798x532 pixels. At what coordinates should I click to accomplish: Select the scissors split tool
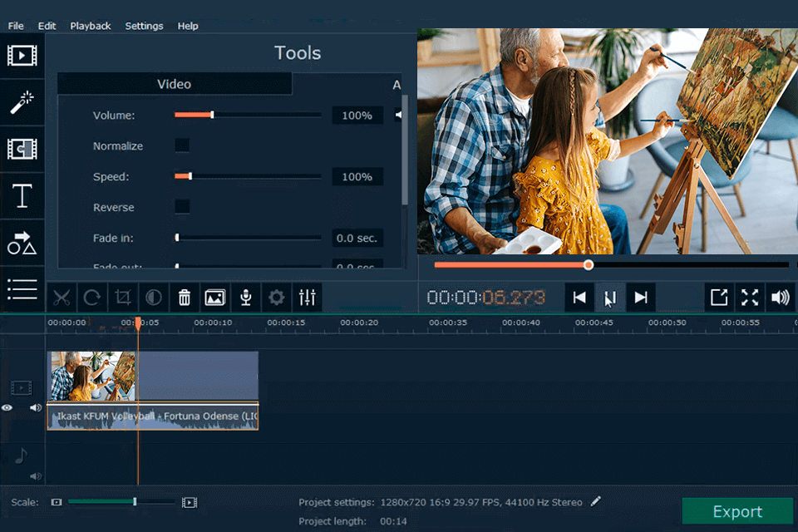62,297
